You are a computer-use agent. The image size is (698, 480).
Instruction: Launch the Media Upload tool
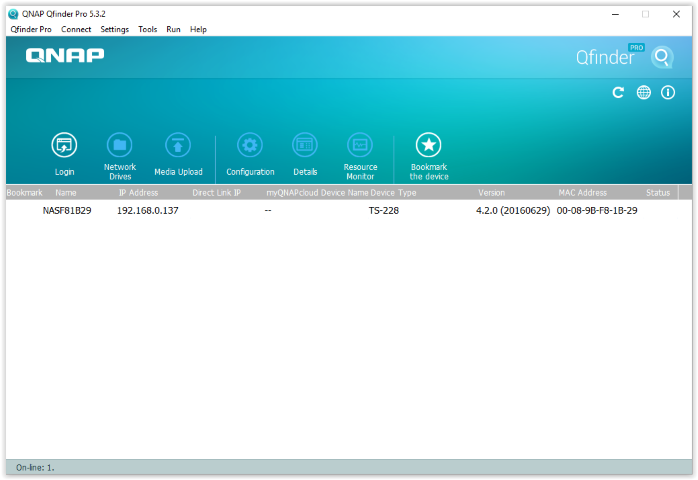point(178,146)
